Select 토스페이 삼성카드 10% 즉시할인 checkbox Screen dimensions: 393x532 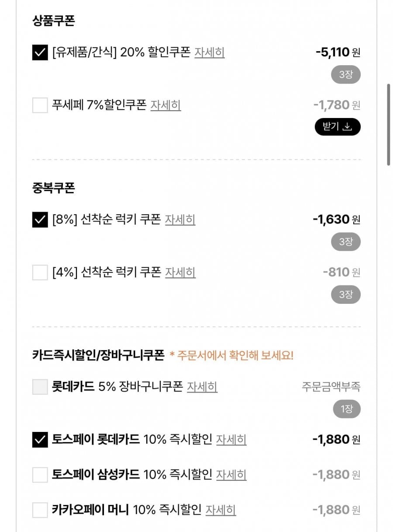tap(40, 475)
